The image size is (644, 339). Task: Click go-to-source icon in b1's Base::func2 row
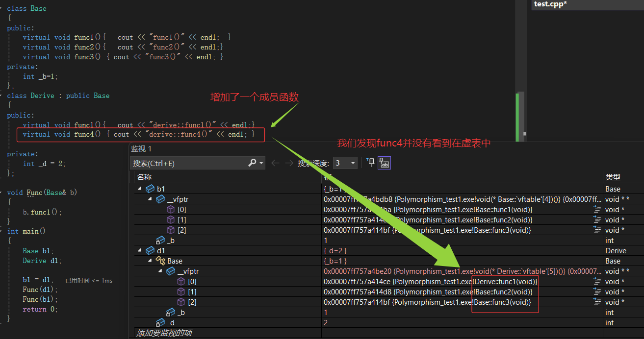597,219
